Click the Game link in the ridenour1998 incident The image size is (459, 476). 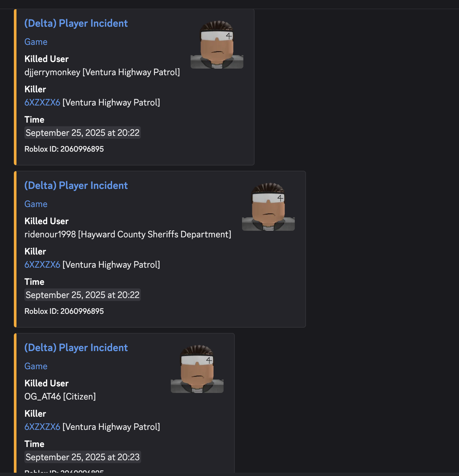pos(36,204)
